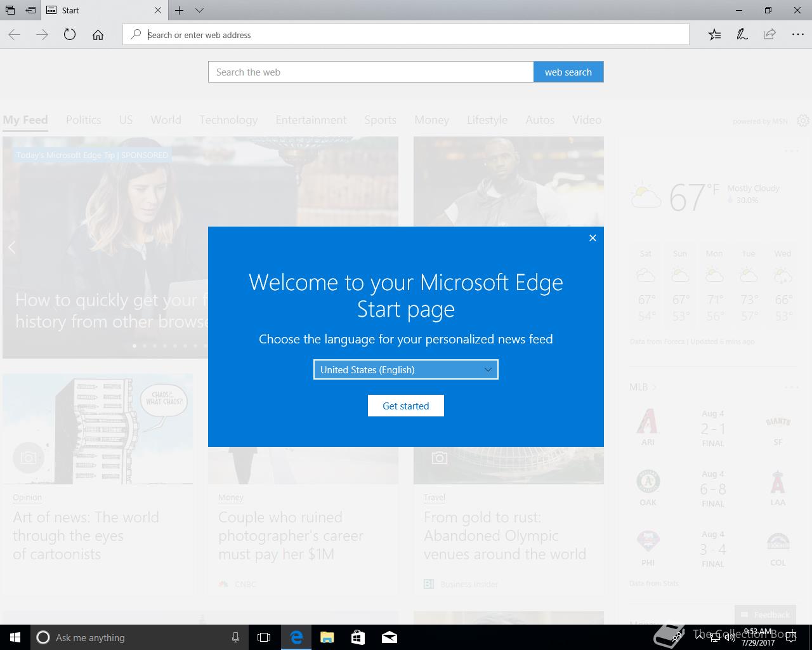Refresh the page with the reload icon
This screenshot has width=812, height=650.
(x=70, y=35)
